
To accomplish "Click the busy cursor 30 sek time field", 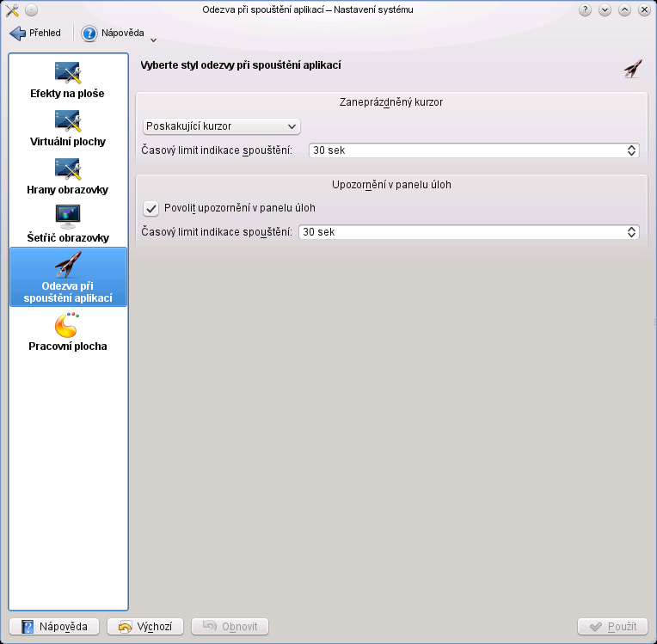I will (x=474, y=150).
